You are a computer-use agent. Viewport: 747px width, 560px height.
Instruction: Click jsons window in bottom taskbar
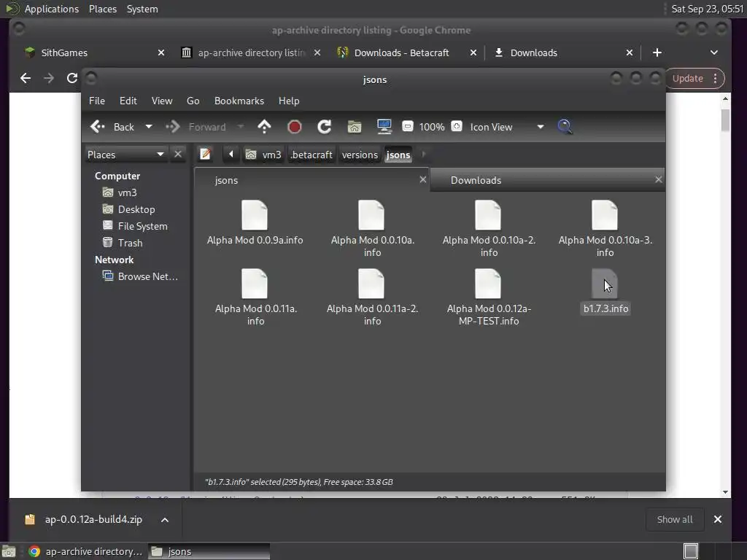(x=209, y=551)
